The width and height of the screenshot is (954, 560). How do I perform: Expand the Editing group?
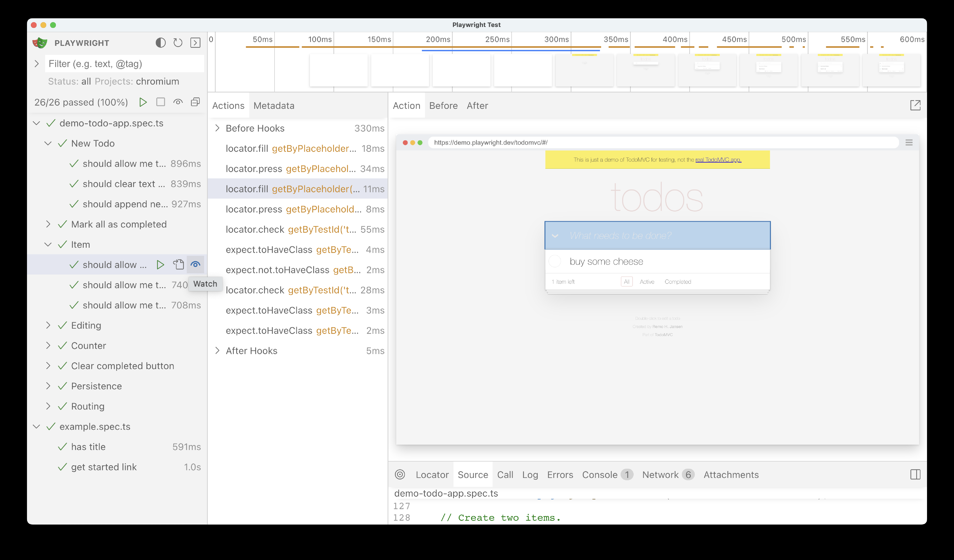48,325
